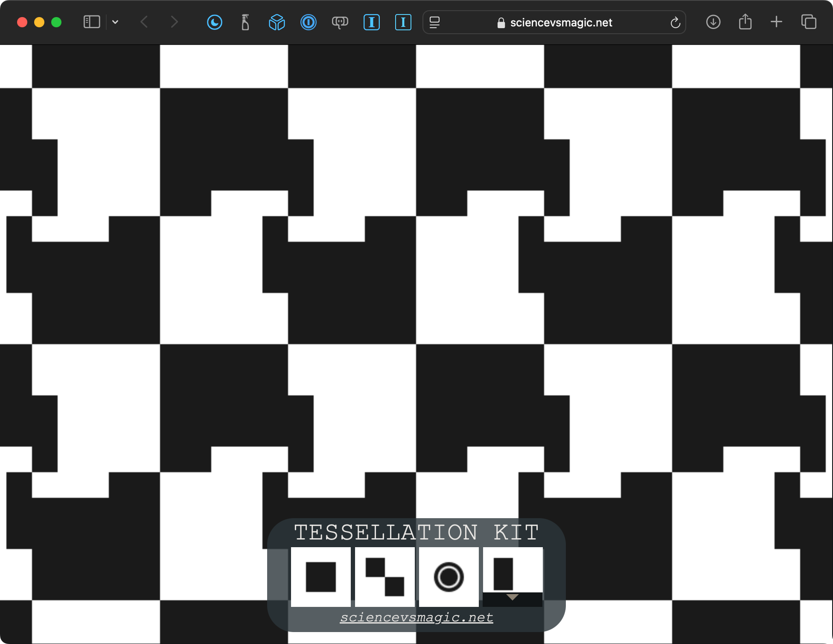833x644 pixels.
Task: Show the tab overview
Action: [808, 22]
